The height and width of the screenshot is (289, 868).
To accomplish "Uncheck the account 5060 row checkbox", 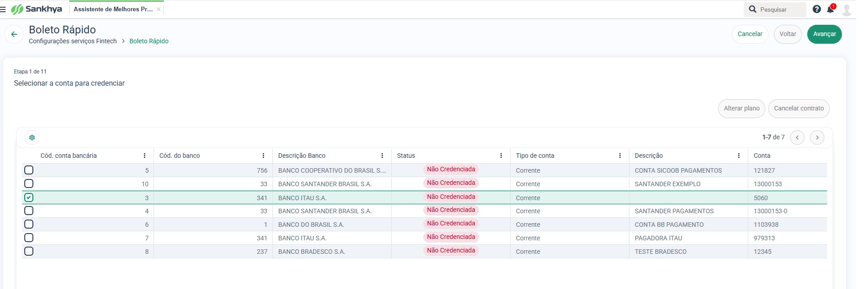I will click(x=29, y=197).
